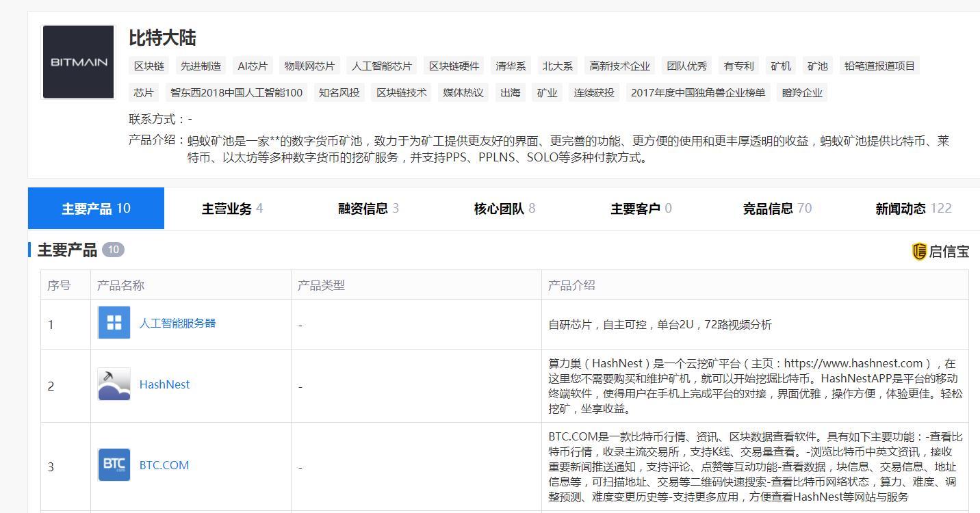Select the 主要客户 tab
Screen dimensions: 980x513
641,209
